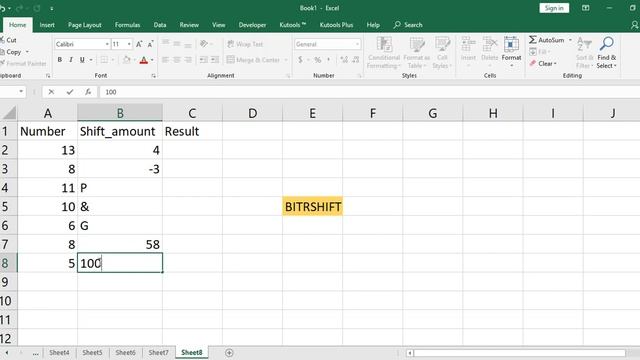Click the Select All corner triangle
640x360 pixels.
[x=9, y=112]
